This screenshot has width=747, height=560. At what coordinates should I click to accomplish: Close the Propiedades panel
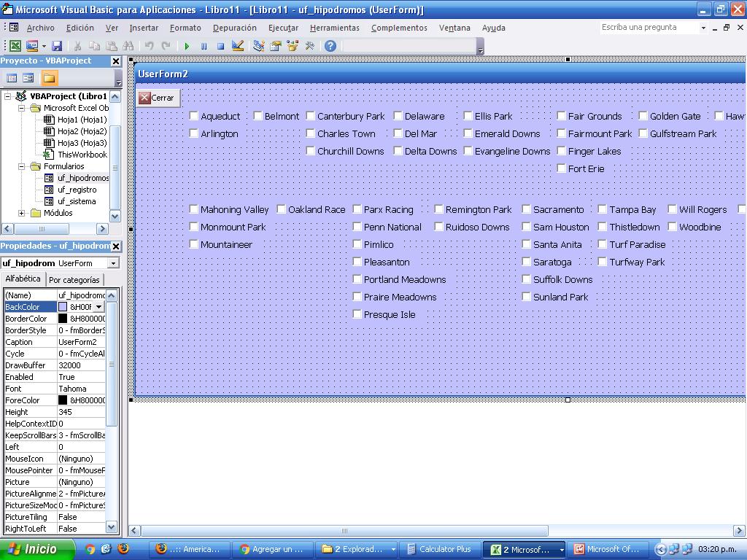coord(116,246)
